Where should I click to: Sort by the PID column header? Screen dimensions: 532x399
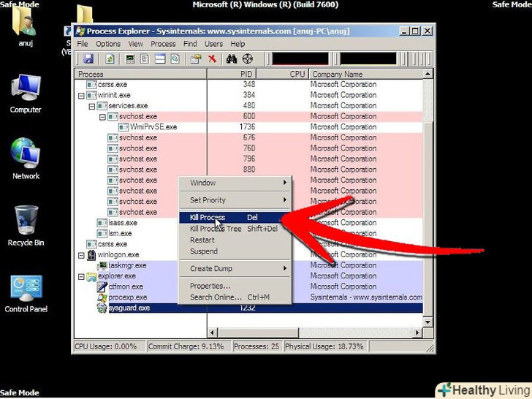click(x=232, y=75)
